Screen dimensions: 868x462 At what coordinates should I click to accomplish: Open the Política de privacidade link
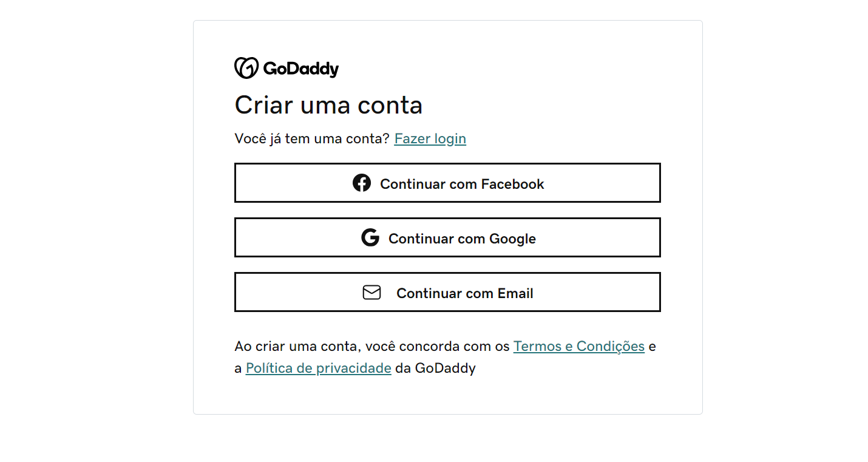click(318, 368)
